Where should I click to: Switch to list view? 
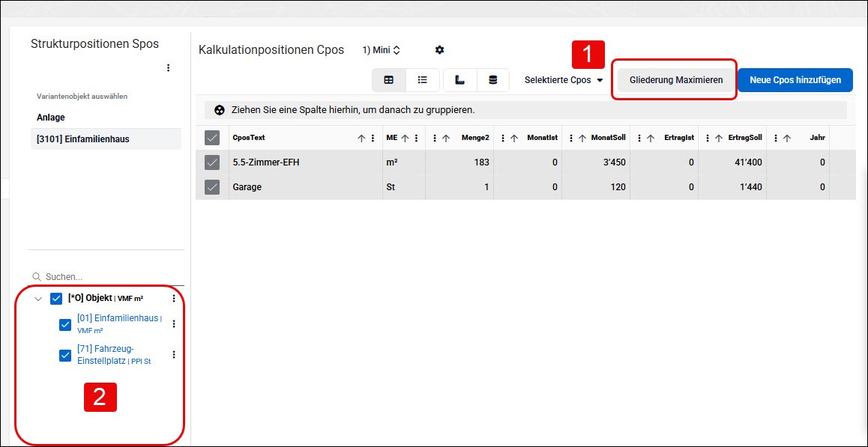click(422, 80)
